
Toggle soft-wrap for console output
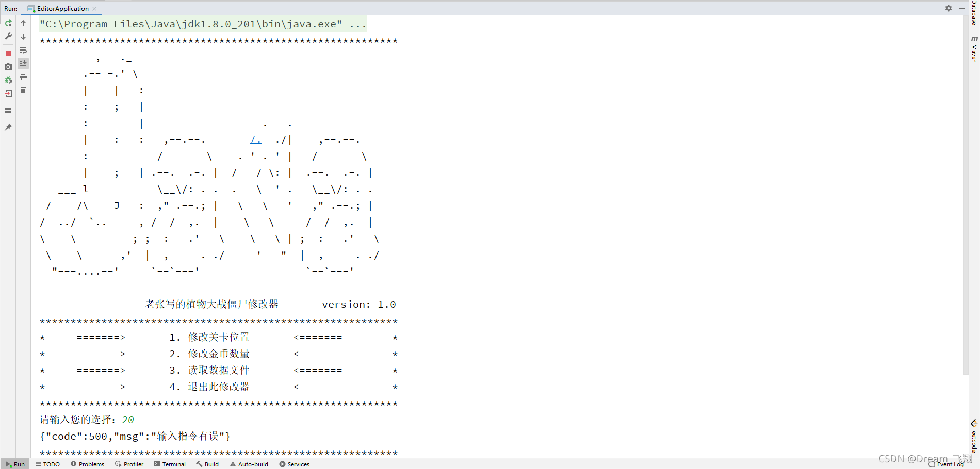pos(23,50)
